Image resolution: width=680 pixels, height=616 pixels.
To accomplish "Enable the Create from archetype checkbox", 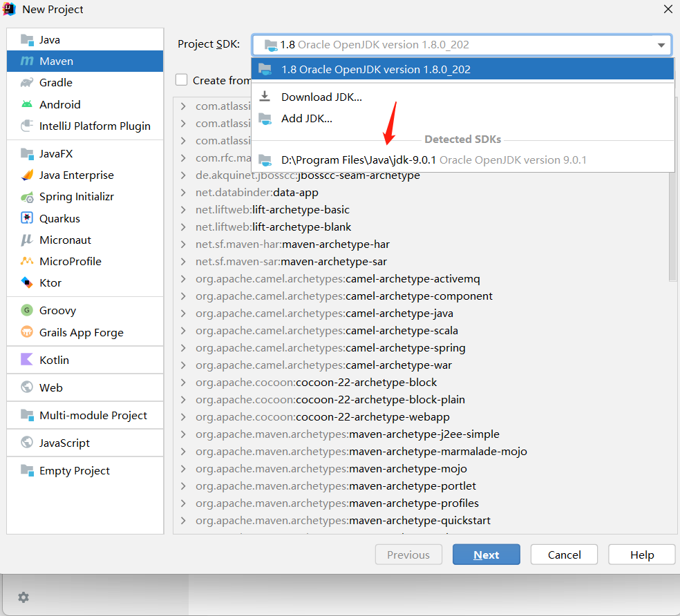I will click(181, 80).
